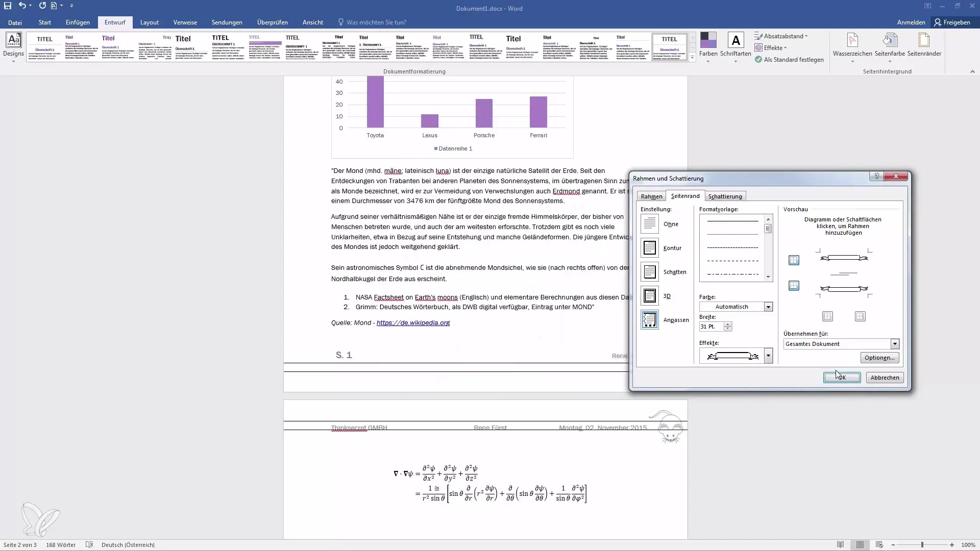The image size is (980, 551).
Task: Toggle the left border in preview
Action: (827, 316)
